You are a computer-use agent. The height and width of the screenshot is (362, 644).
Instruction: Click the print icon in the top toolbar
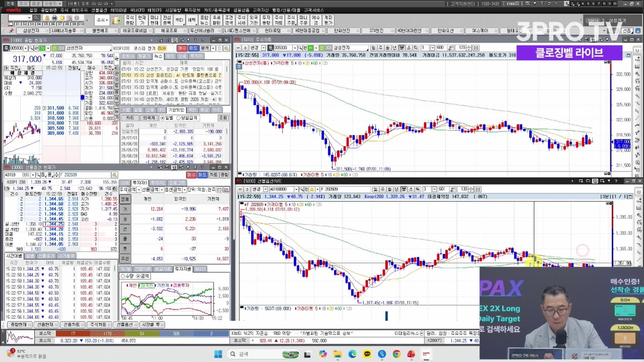(x=54, y=18)
